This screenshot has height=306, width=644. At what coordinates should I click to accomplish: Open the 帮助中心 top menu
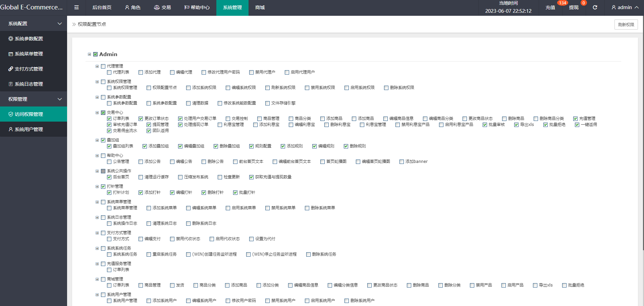coord(197,7)
